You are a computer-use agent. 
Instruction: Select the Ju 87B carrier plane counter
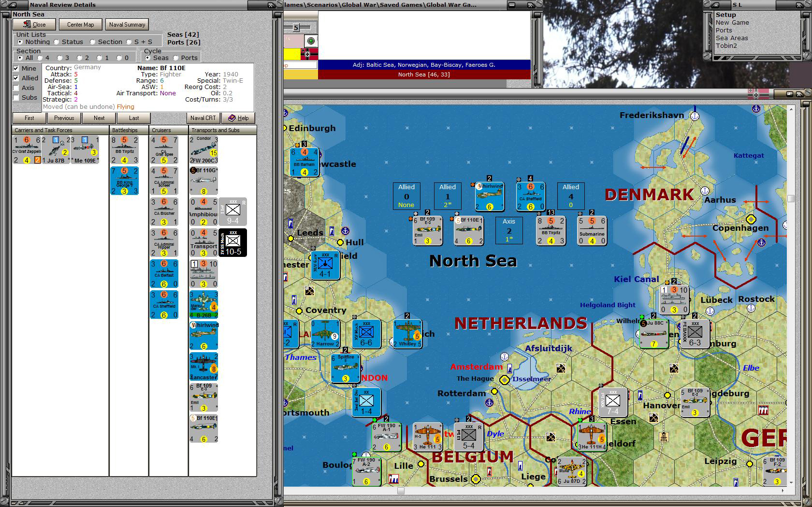click(x=56, y=150)
